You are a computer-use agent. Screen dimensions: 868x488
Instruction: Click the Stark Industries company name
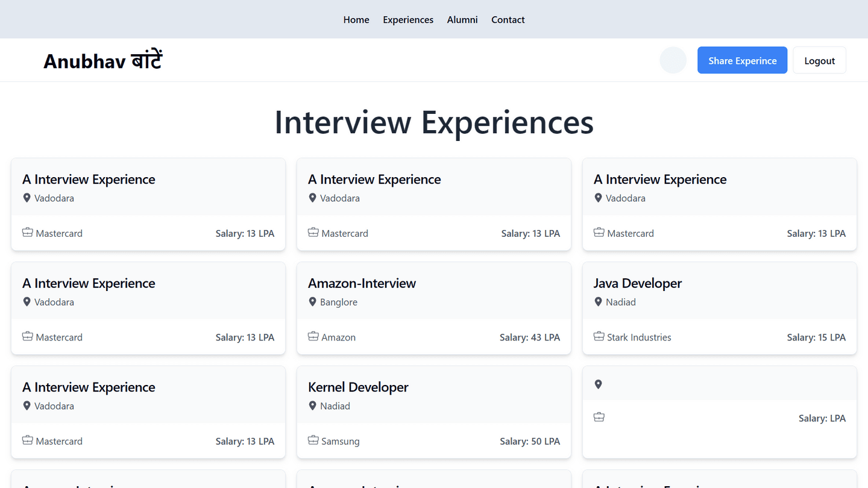pos(639,337)
